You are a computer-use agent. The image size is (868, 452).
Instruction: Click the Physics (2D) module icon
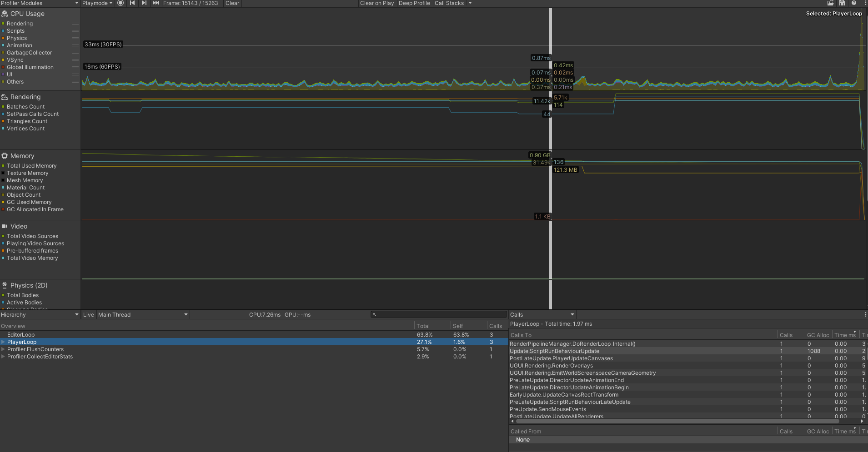click(x=5, y=285)
